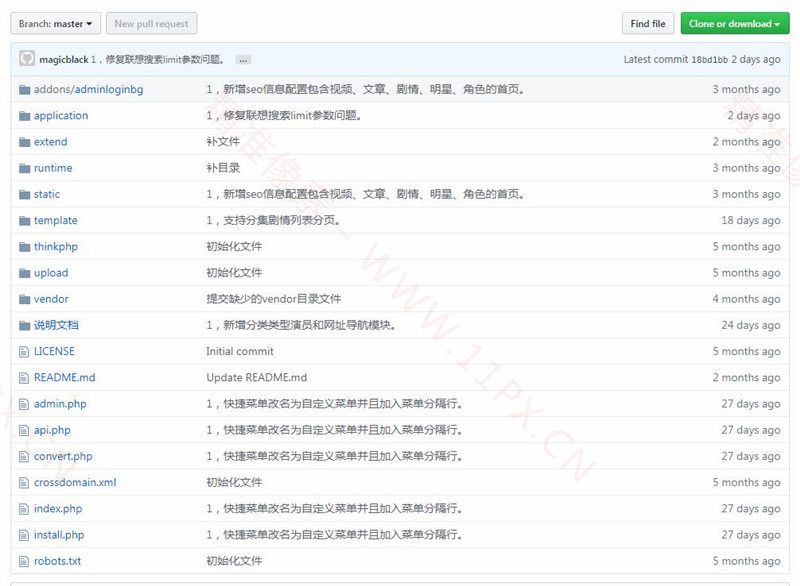Image resolution: width=800 pixels, height=586 pixels.
Task: Click the file icon beside install.php
Action: [24, 535]
